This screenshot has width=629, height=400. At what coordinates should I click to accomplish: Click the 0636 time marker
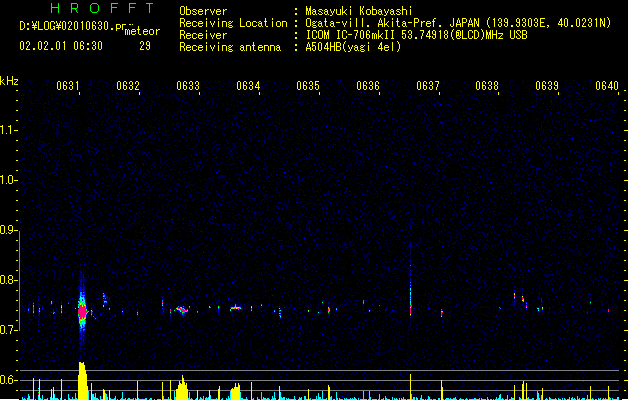tap(368, 86)
